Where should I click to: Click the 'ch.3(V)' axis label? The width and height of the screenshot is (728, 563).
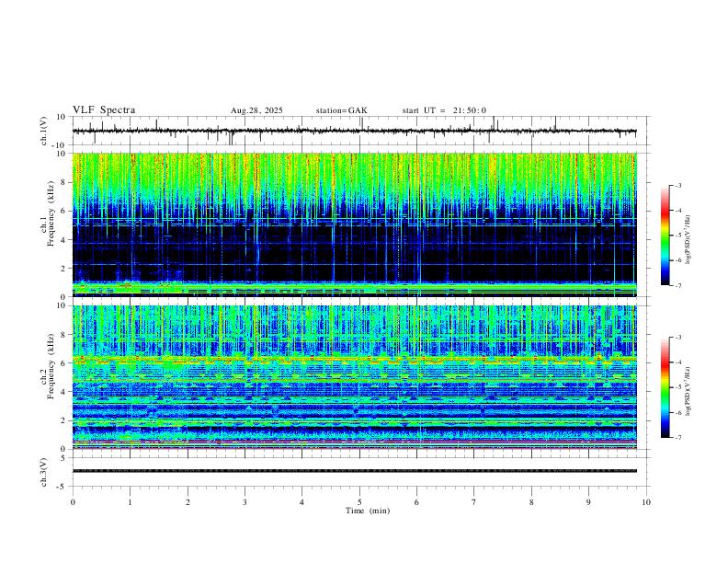(x=44, y=472)
